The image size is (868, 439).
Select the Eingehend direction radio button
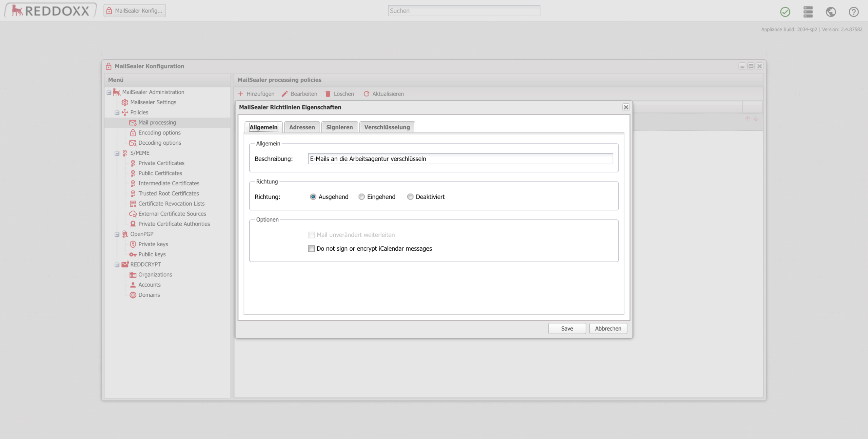point(361,197)
